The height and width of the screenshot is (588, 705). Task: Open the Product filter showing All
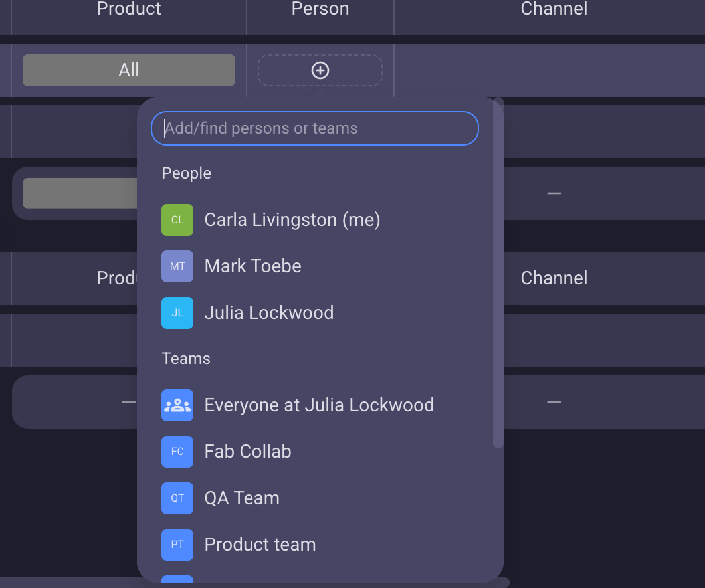(x=129, y=70)
